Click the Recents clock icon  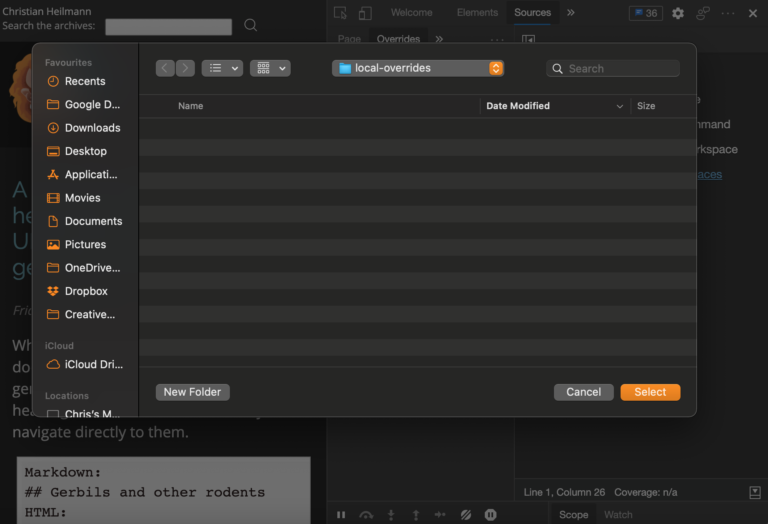point(53,81)
